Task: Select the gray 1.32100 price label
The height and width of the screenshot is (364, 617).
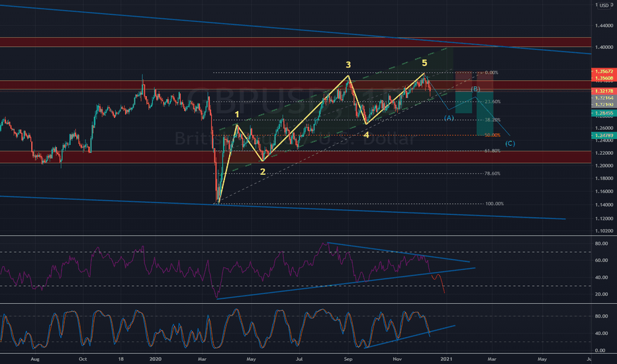Action: point(604,105)
